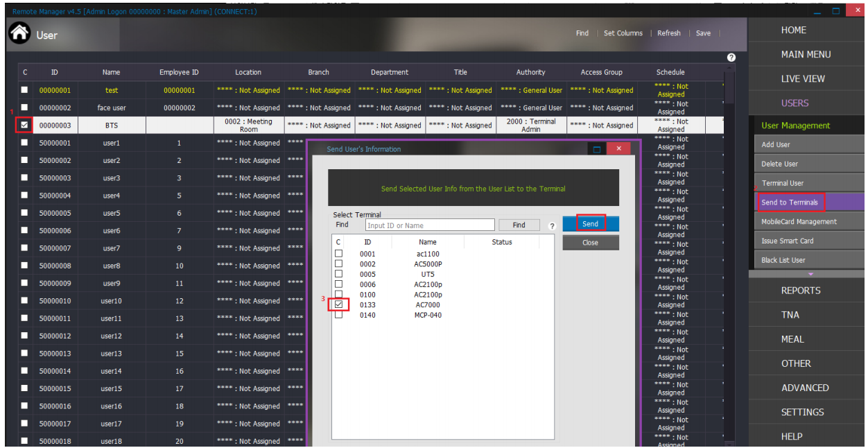Image resolution: width=868 pixels, height=448 pixels.
Task: Click the terminal Find input field
Action: [430, 225]
